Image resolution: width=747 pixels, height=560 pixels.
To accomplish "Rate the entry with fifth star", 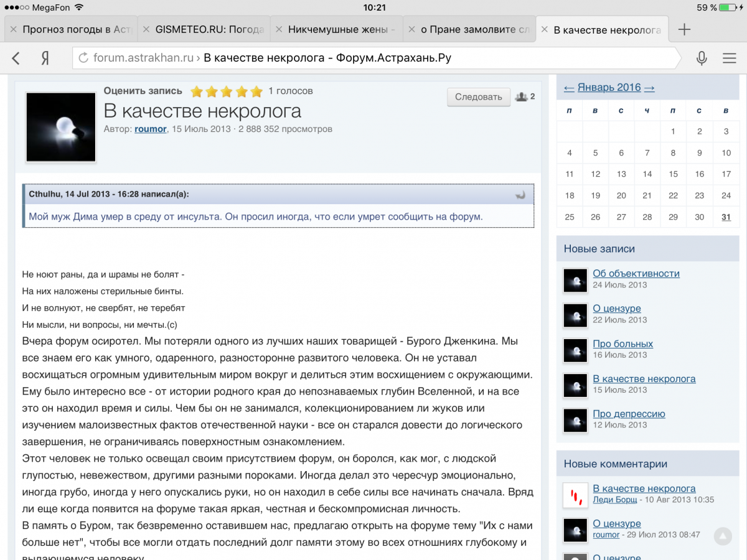I will tap(256, 92).
